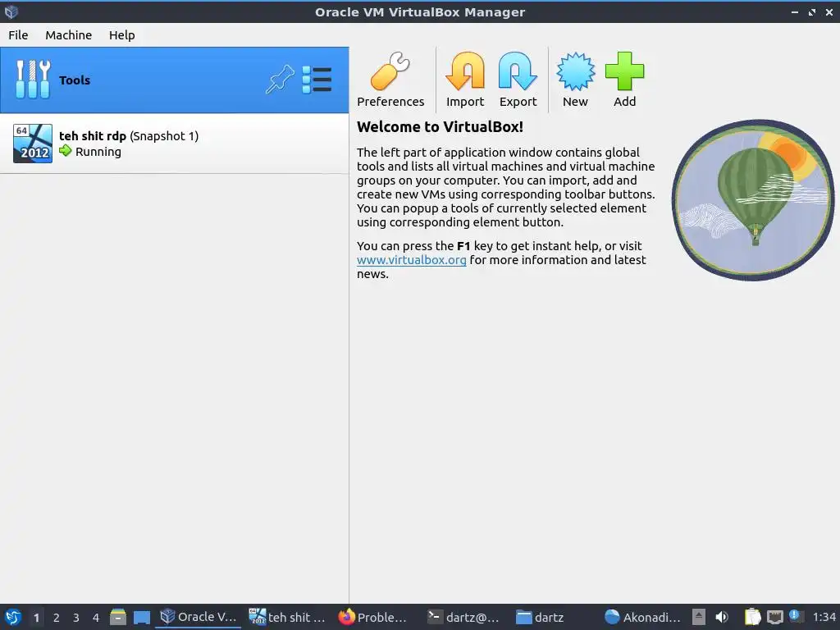Switch to workspace 1
The image size is (840, 630).
point(36,617)
